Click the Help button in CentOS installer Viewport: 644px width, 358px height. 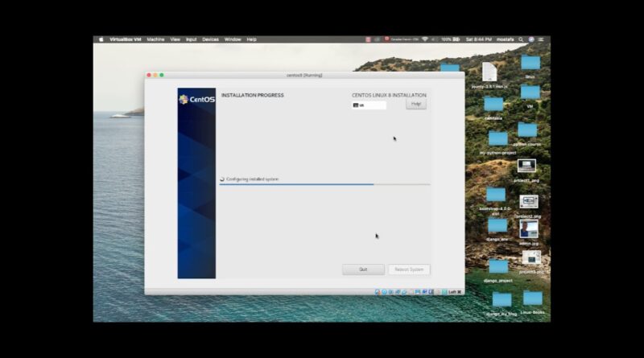coord(416,105)
